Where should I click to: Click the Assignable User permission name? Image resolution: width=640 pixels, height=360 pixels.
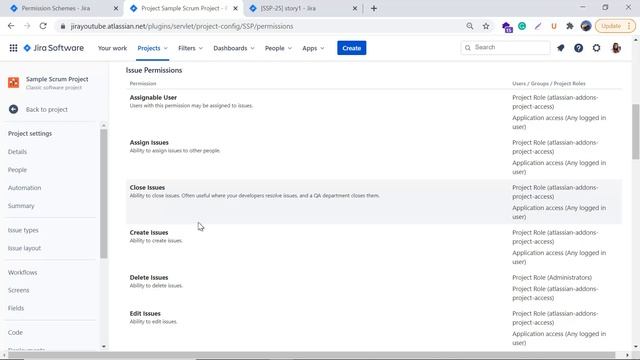(x=153, y=98)
